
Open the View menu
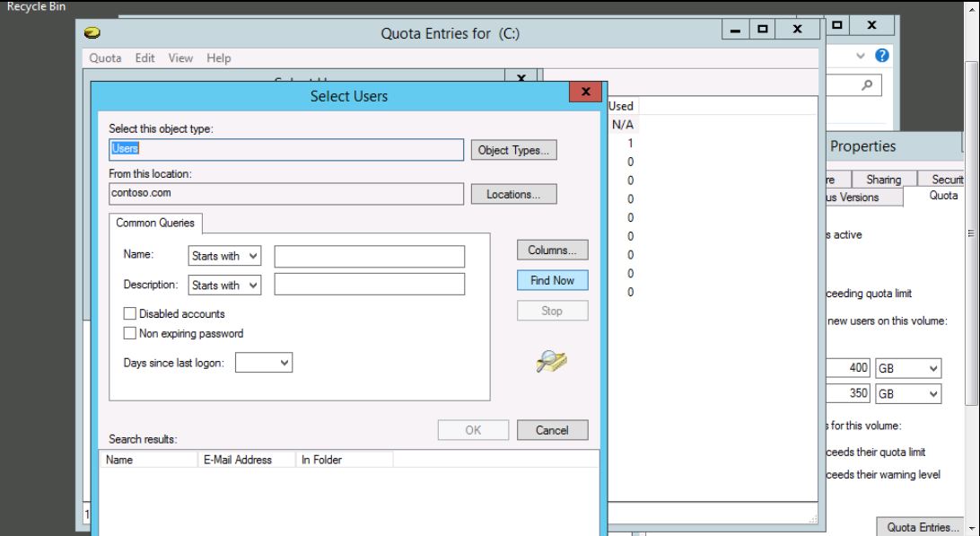pos(180,58)
